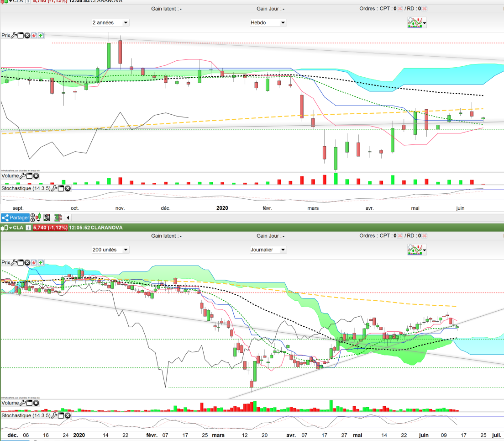504x441 pixels.
Task: Open the chain-link chart linking icon
Action: point(33,218)
